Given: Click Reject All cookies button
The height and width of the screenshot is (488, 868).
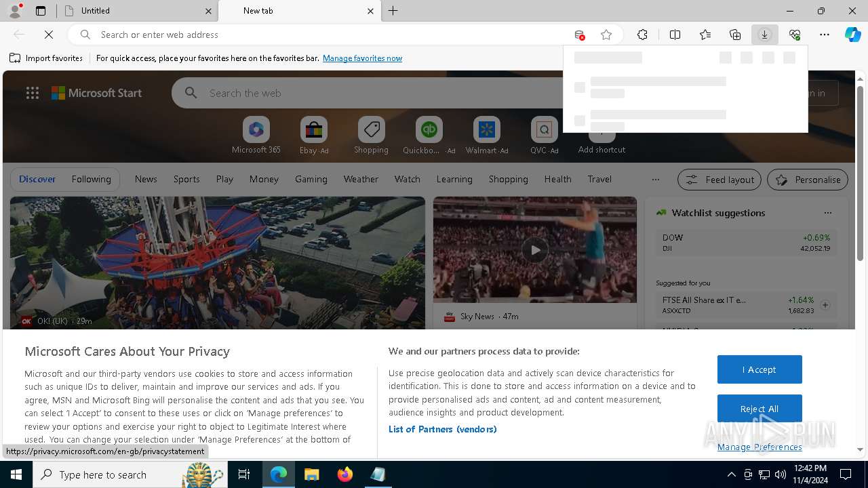Looking at the screenshot, I should (759, 409).
